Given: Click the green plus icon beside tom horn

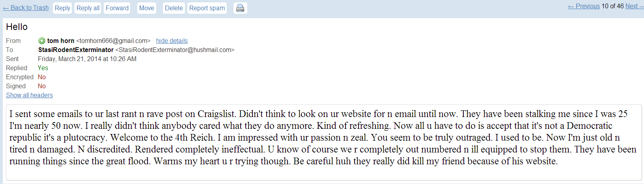Looking at the screenshot, I should pos(42,41).
